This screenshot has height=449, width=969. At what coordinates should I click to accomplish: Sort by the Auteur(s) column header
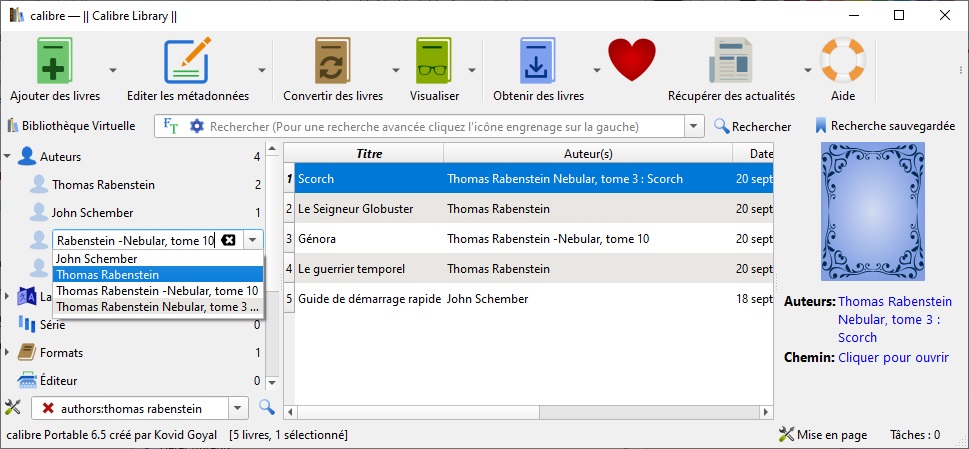tap(588, 154)
